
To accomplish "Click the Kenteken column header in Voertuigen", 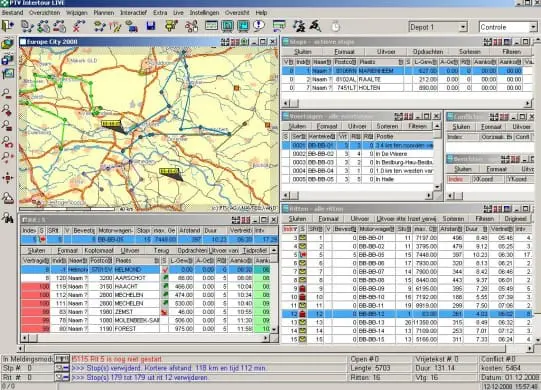I will [322, 137].
